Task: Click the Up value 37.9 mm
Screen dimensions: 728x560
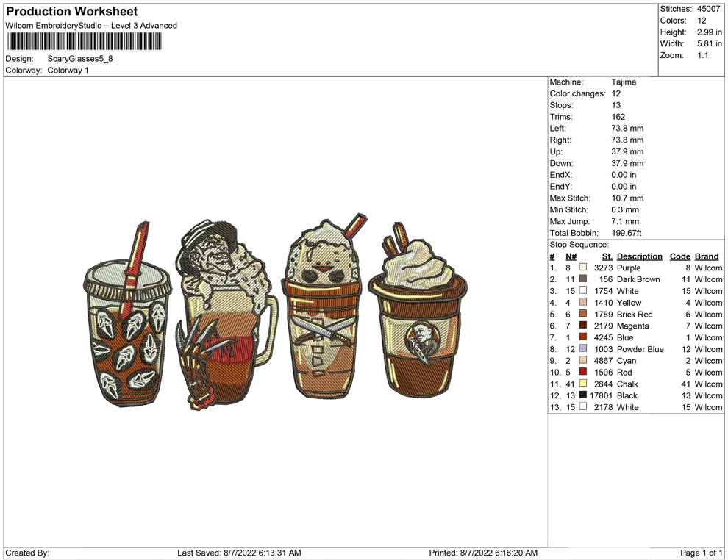Action: click(627, 151)
